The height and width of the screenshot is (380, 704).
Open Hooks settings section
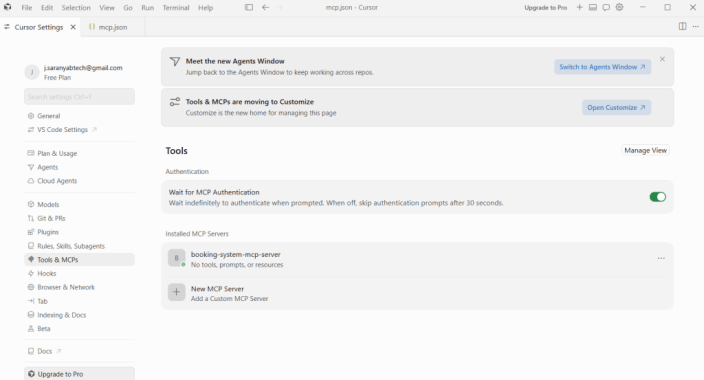click(x=47, y=274)
